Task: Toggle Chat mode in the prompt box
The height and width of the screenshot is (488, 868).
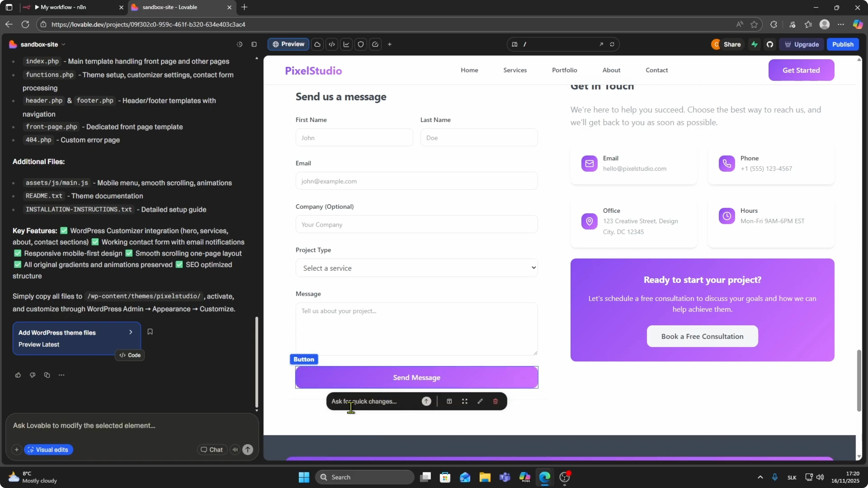Action: 212,450
